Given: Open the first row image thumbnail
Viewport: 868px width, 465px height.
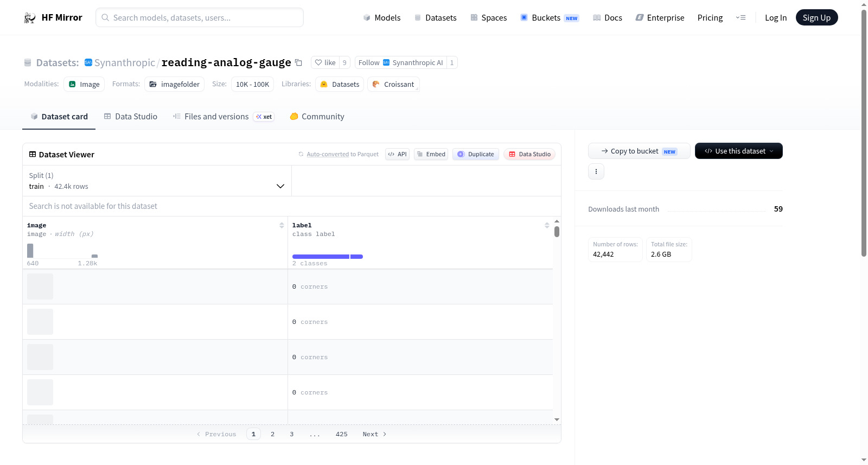Looking at the screenshot, I should click(40, 286).
